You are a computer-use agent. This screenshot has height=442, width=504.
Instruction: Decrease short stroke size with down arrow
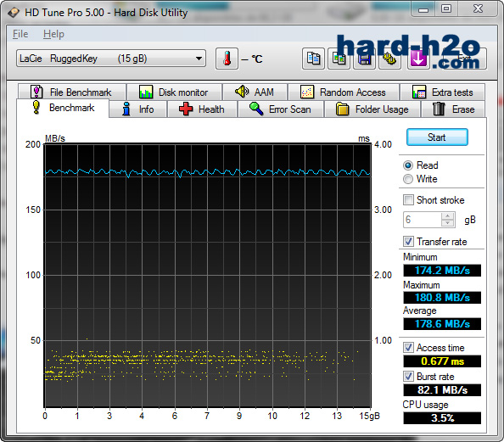[448, 223]
